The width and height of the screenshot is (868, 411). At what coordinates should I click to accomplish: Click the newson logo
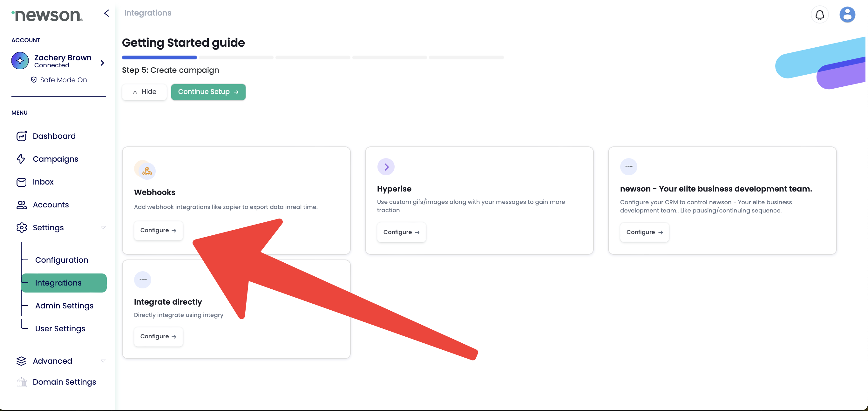(47, 16)
